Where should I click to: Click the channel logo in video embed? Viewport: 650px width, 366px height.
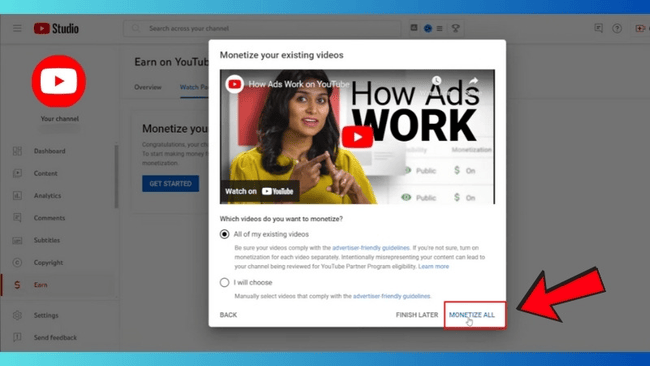point(235,84)
